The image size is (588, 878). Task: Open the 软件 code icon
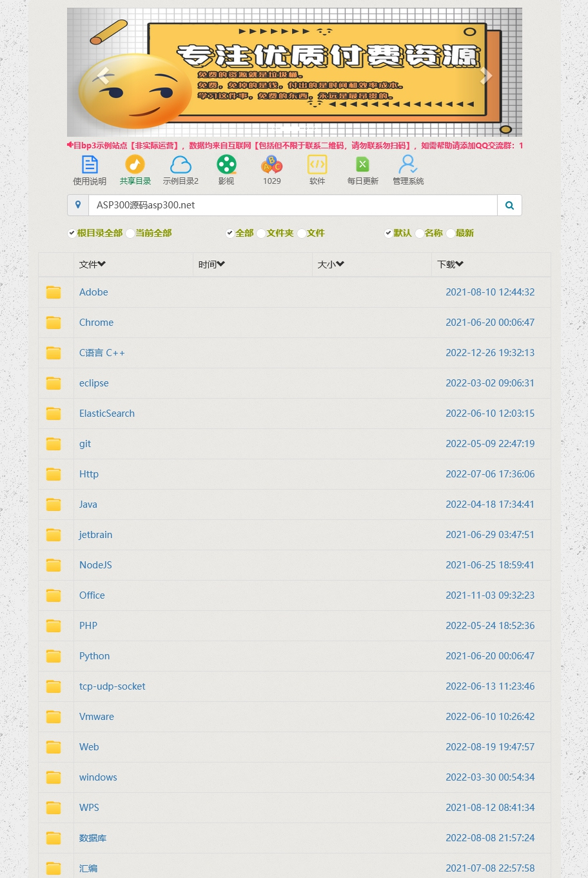[317, 165]
